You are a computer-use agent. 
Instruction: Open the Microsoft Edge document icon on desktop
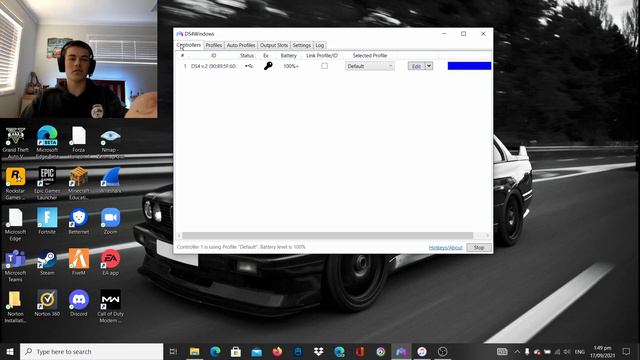pyautogui.click(x=16, y=224)
